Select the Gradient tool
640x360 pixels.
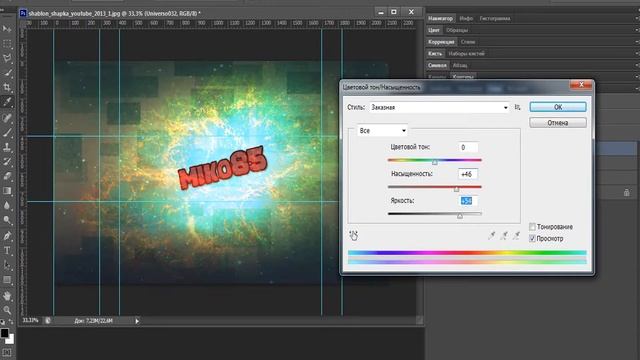7,191
